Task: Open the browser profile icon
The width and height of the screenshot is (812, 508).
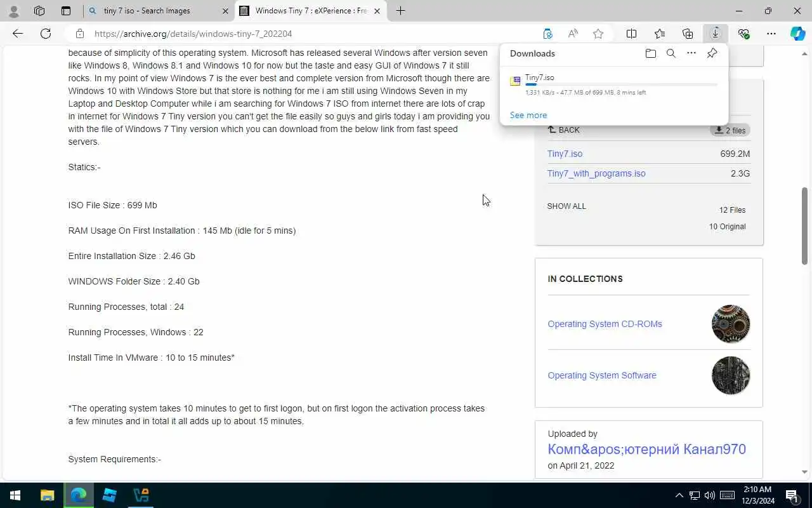Action: 14,11
